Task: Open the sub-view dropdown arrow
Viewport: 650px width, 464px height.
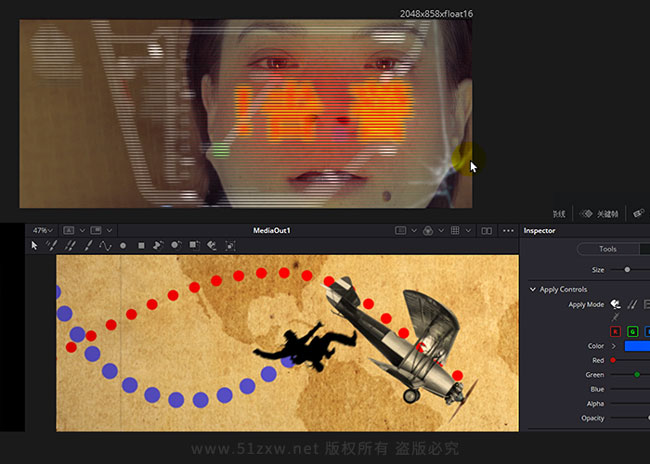Action: coord(109,230)
